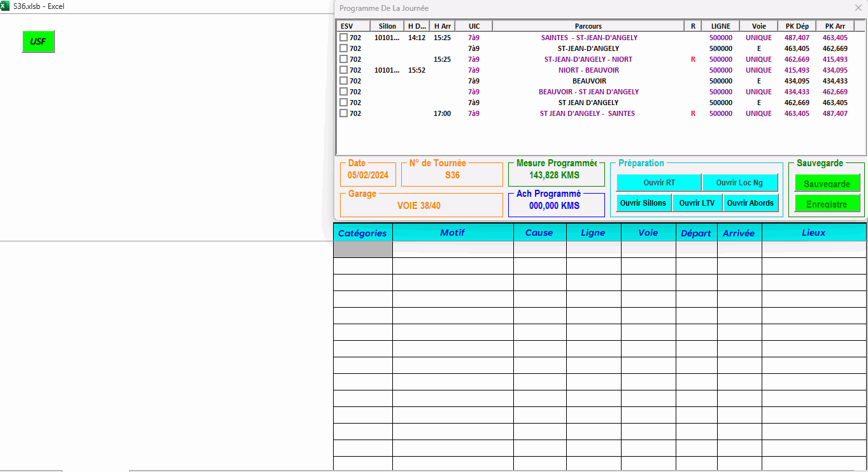Click the Ouvrir RT button
Image resolution: width=868 pixels, height=472 pixels.
tap(658, 183)
